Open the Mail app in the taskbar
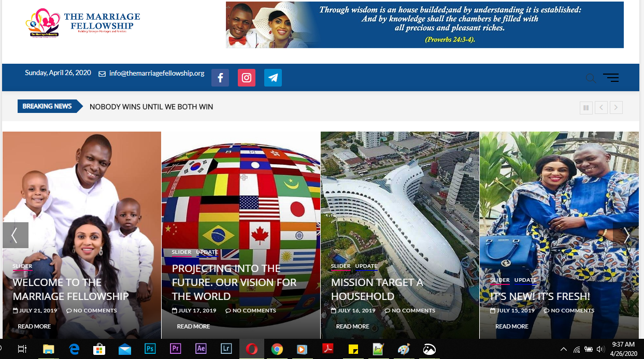The width and height of the screenshot is (644, 359). tap(125, 349)
